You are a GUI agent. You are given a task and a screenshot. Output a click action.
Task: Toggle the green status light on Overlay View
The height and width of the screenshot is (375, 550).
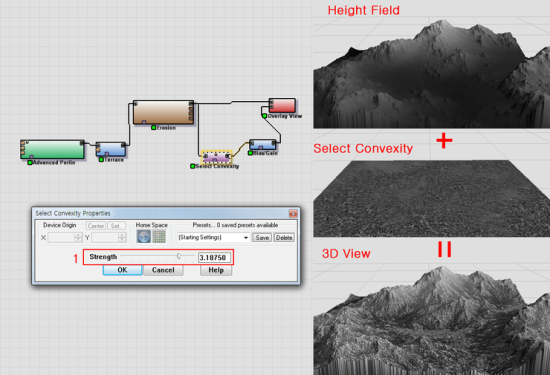(264, 116)
